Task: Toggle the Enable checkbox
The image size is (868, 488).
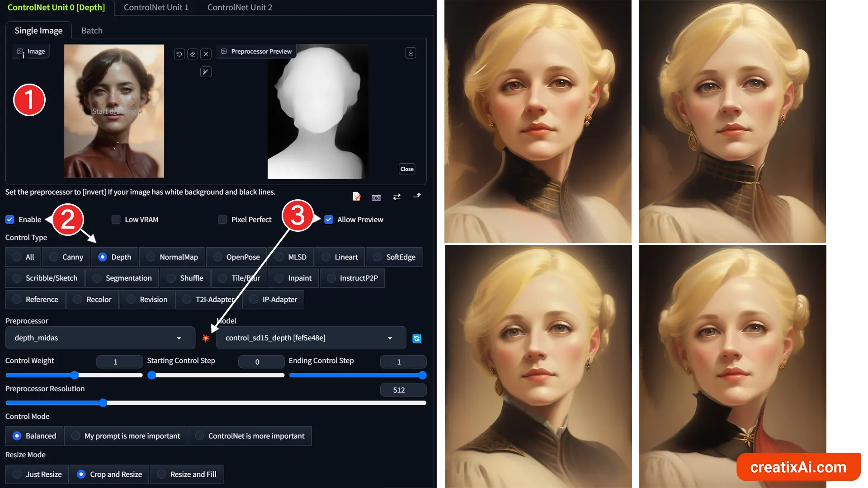Action: coord(10,220)
